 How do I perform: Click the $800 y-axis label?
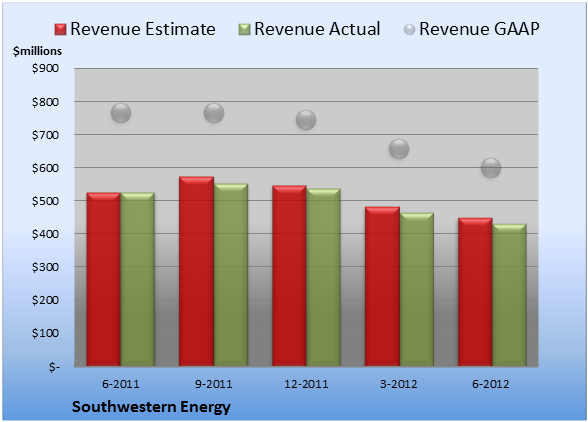(45, 102)
